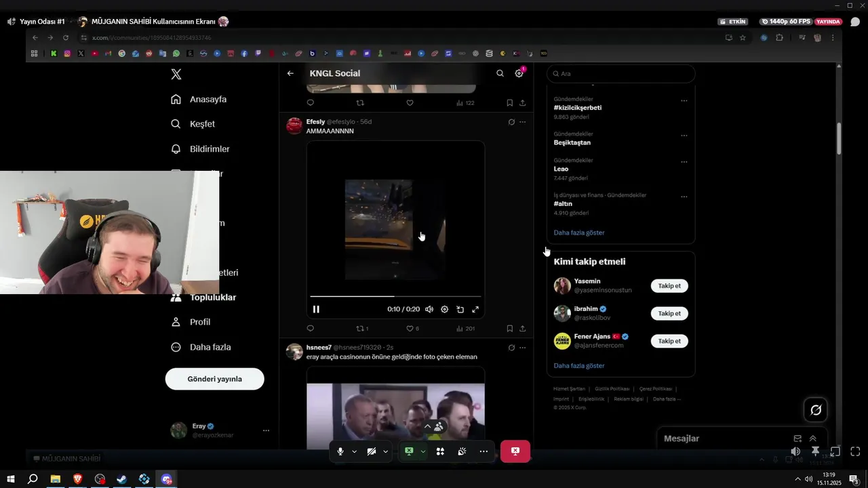Image resolution: width=868 pixels, height=488 pixels.
Task: Bookmark page with browser star icon
Action: point(743,38)
